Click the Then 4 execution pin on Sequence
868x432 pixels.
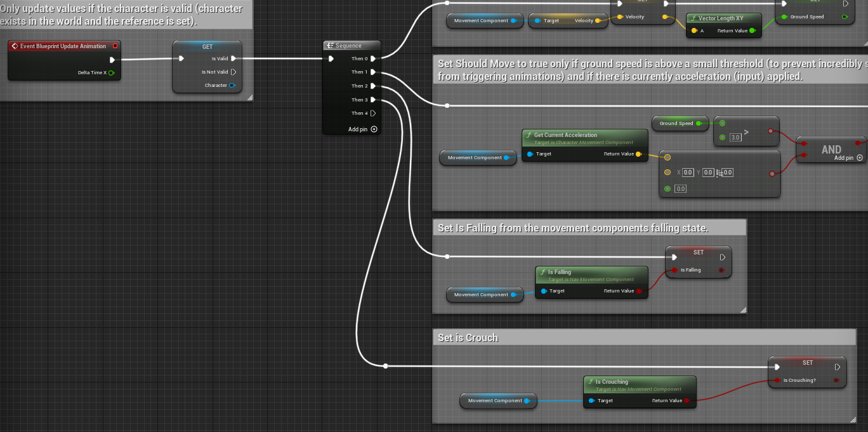coord(374,113)
